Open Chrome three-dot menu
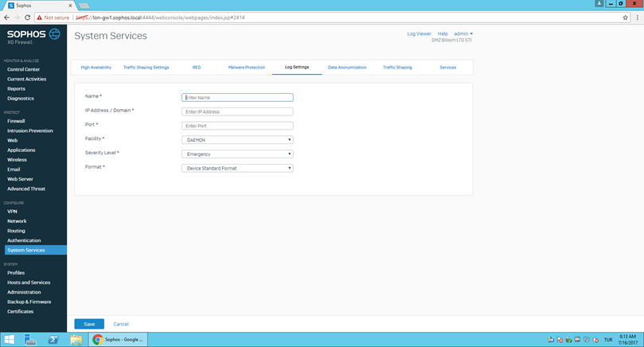 (x=638, y=18)
